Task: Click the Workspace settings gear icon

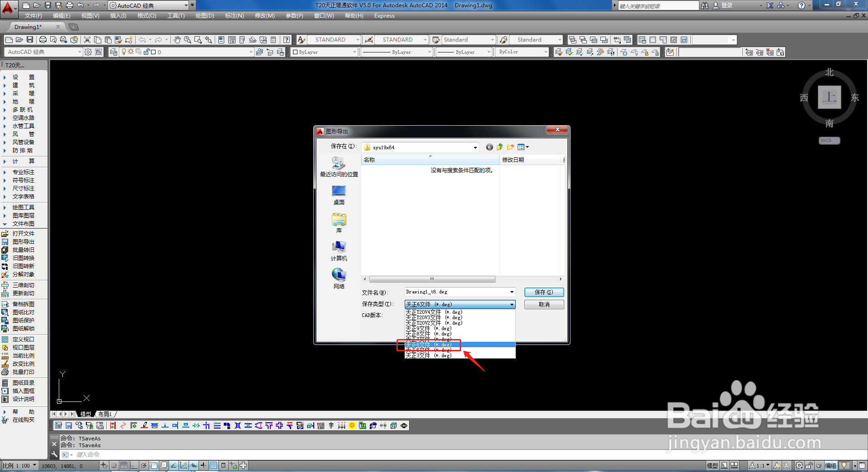Action: tap(88, 52)
